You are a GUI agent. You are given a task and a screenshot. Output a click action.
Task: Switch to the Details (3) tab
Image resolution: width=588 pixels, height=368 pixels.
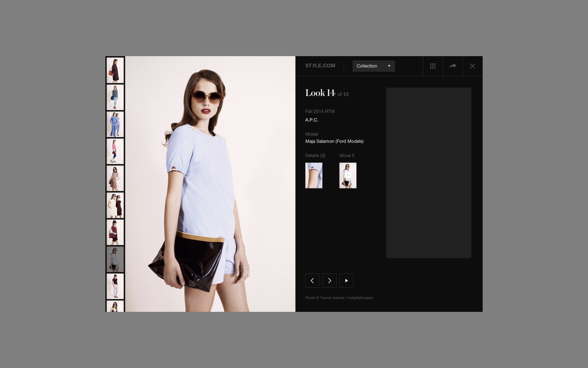(x=315, y=155)
